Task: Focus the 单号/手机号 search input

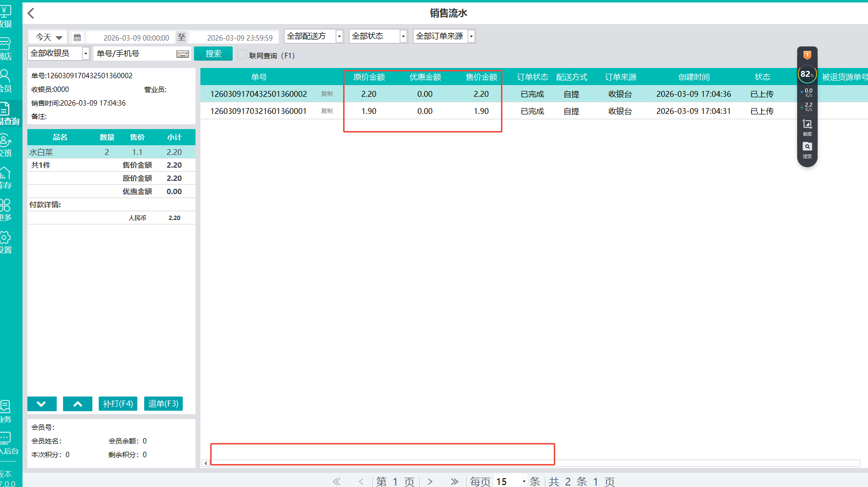Action: click(x=135, y=54)
